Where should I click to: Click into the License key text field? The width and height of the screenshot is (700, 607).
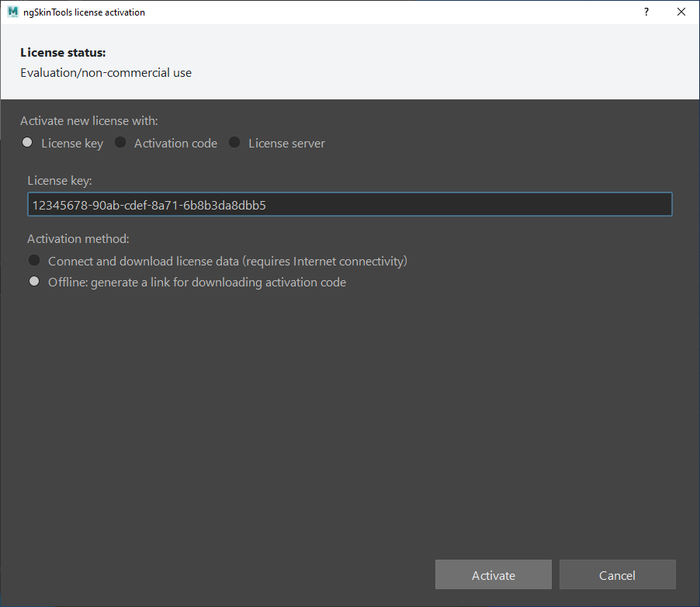tap(350, 205)
